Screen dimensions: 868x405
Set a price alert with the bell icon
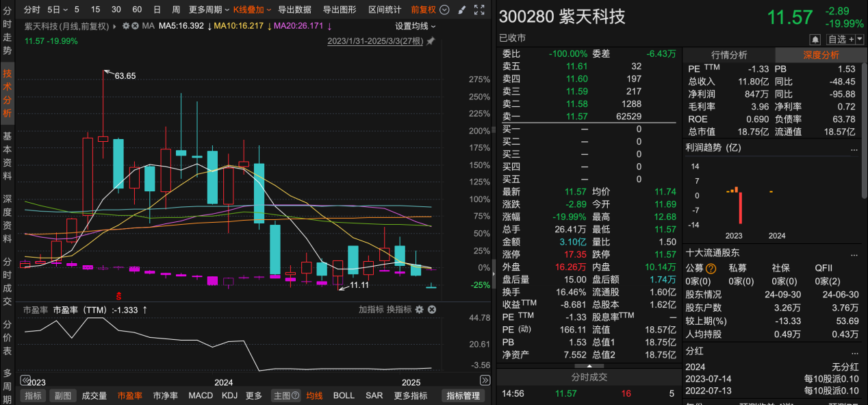[815, 39]
